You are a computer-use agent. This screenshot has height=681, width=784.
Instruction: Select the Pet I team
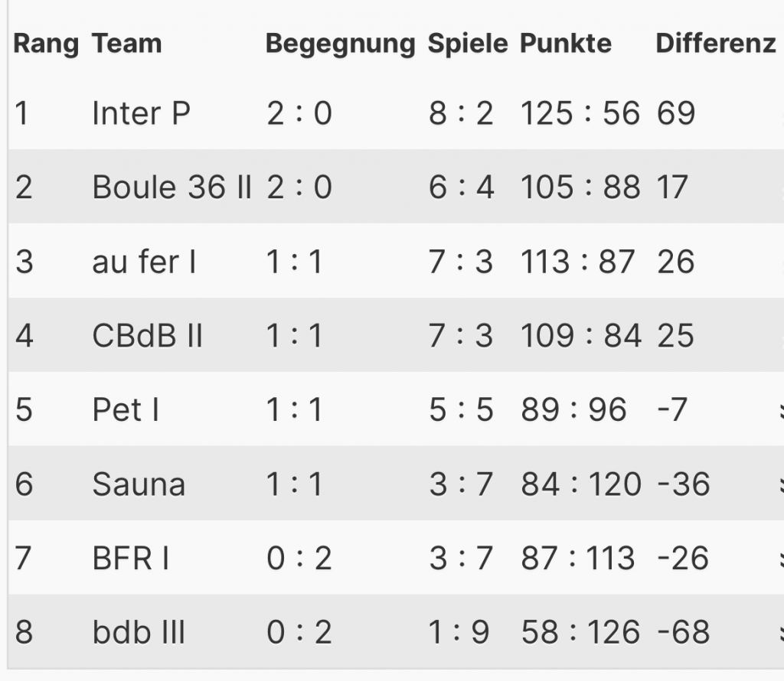coord(126,410)
